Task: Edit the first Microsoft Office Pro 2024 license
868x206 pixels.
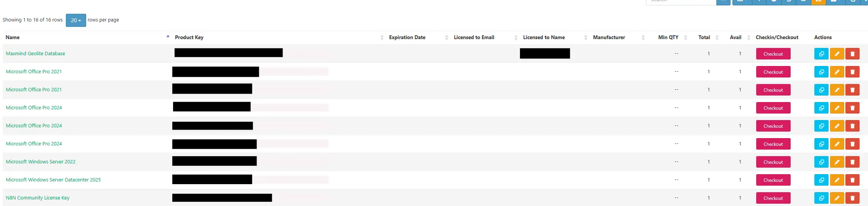Action: coord(837,108)
